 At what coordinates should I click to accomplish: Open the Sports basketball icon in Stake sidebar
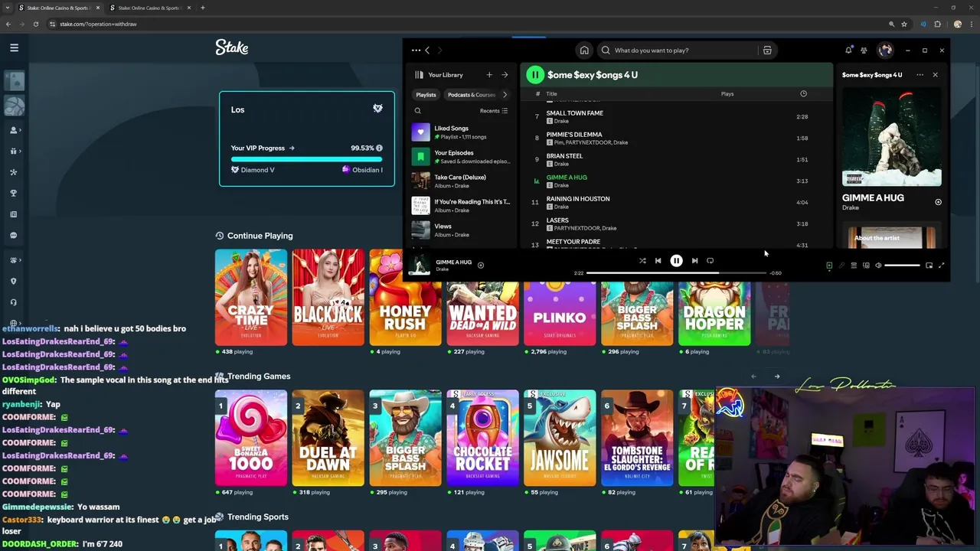click(x=14, y=106)
